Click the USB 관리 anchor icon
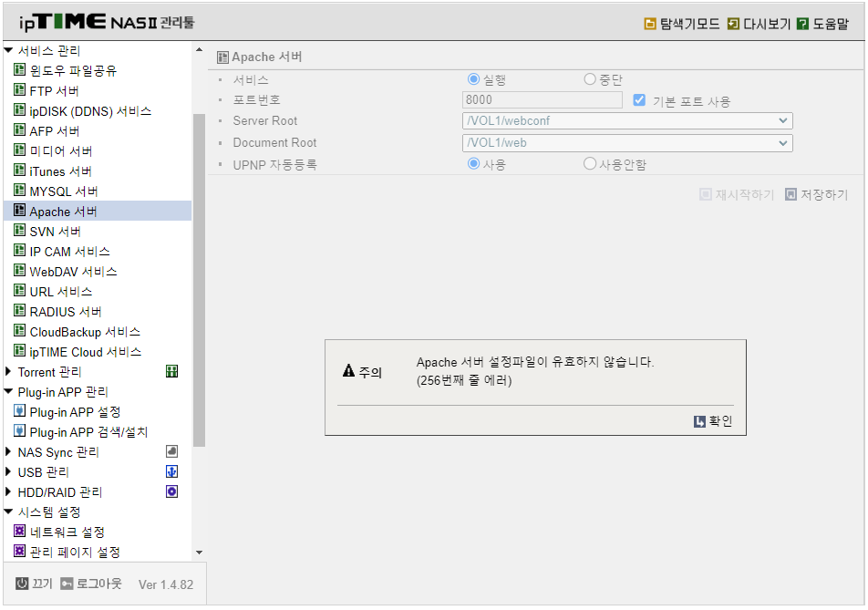This screenshot has height=610, width=868. (171, 471)
